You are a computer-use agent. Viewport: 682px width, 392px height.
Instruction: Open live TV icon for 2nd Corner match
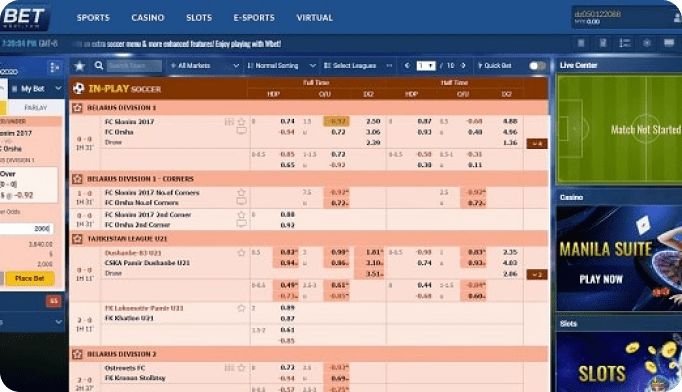point(241,224)
